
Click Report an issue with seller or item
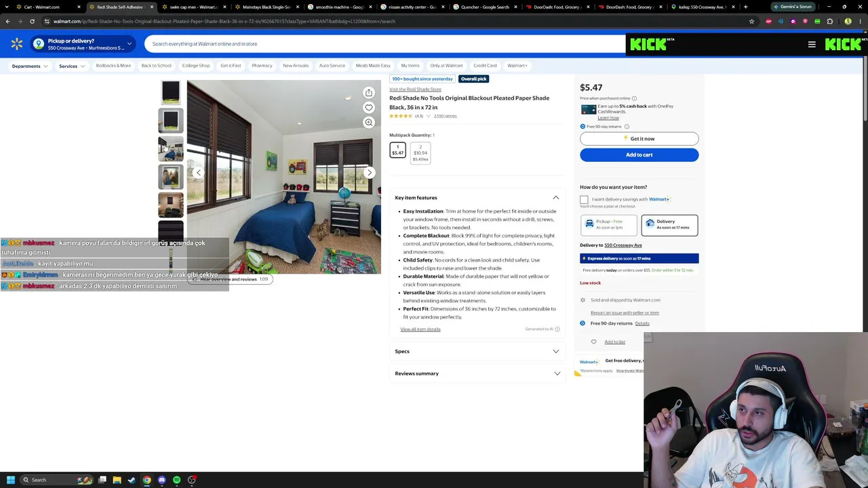[x=625, y=312]
